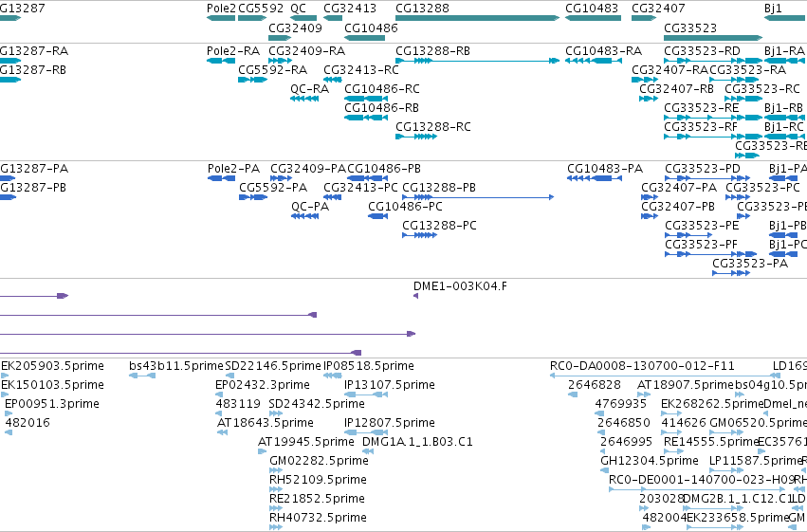Image resolution: width=807 pixels, height=532 pixels.
Task: Select the 483119 EST label
Action: pyautogui.click(x=238, y=404)
